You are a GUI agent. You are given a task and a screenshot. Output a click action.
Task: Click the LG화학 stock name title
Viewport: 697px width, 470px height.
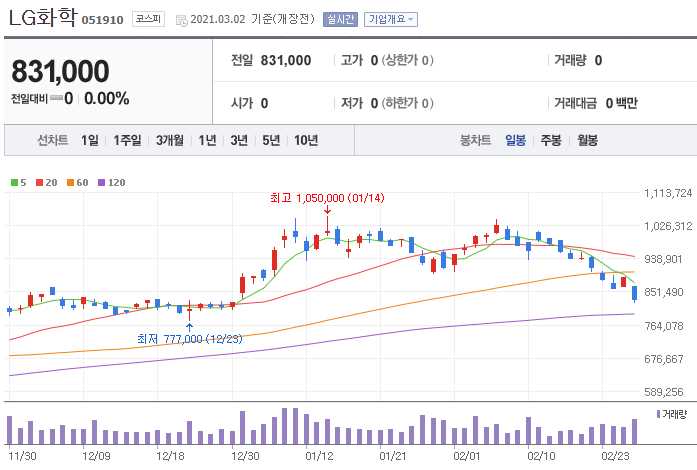(x=43, y=17)
